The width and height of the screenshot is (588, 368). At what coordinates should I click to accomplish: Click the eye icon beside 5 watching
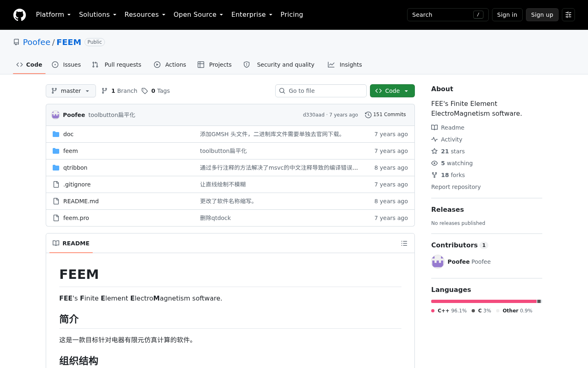pos(434,163)
